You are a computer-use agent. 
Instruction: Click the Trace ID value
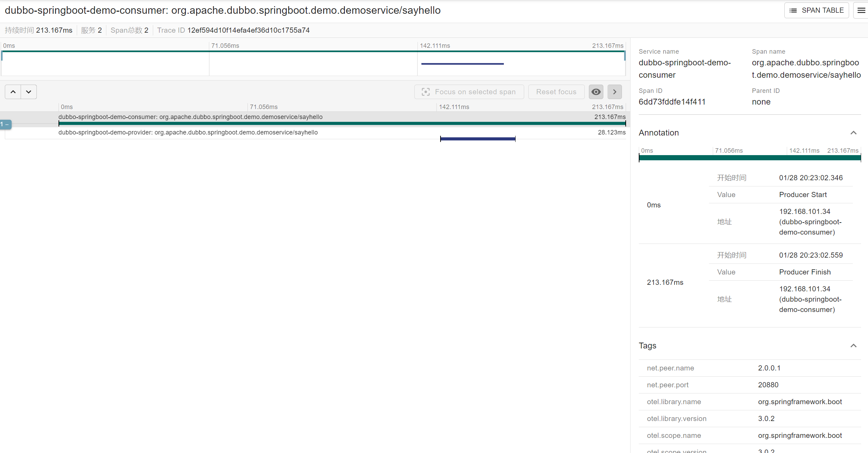coord(248,30)
